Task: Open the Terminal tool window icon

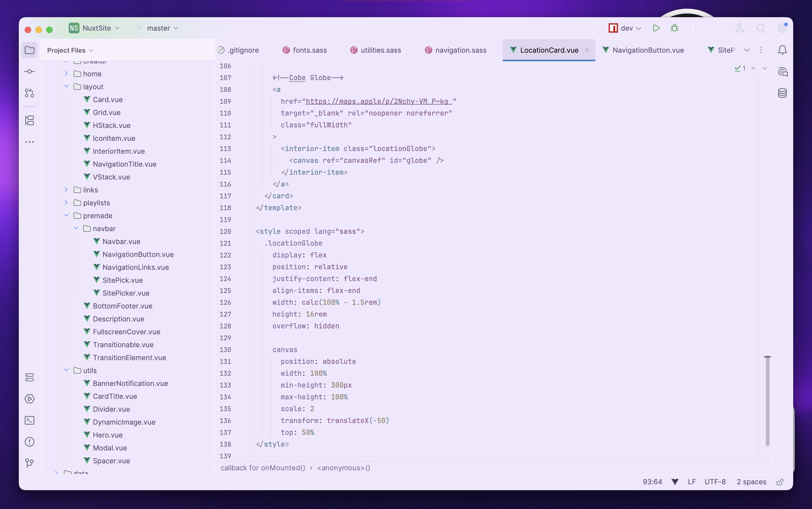Action: pos(30,420)
